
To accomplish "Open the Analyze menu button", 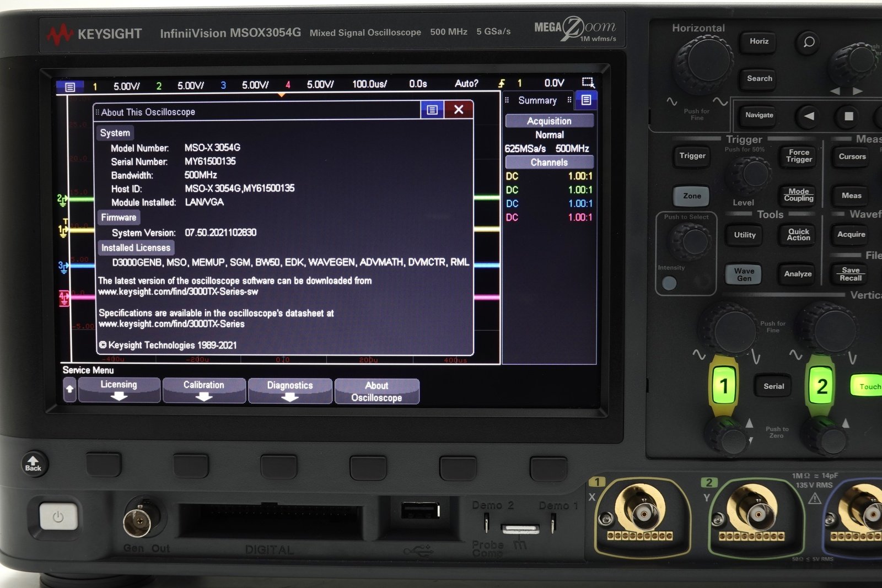I will coord(798,274).
